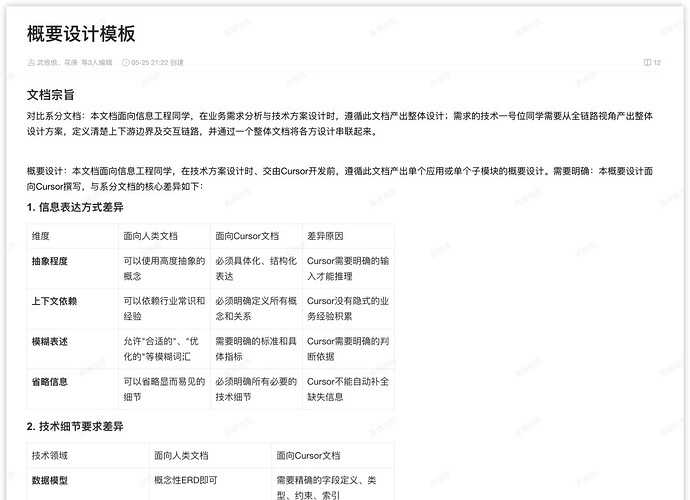Click the cell 需要精确的字段定义、类型、约束、索引
Image resolution: width=690 pixels, height=500 pixels.
333,484
